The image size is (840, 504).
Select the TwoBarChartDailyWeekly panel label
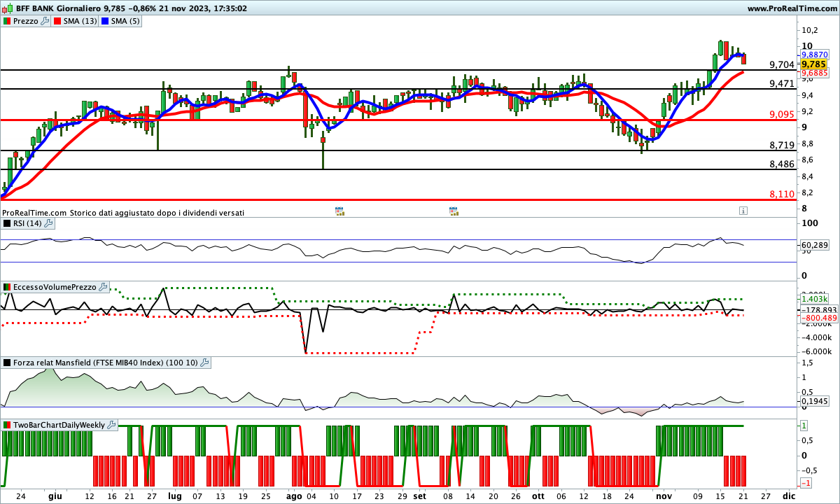pyautogui.click(x=59, y=425)
